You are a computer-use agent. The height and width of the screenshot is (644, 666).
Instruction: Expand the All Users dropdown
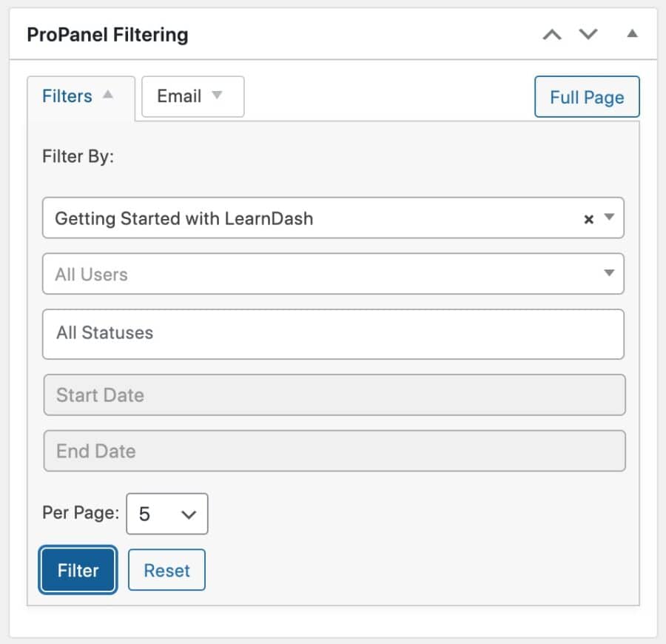[333, 273]
